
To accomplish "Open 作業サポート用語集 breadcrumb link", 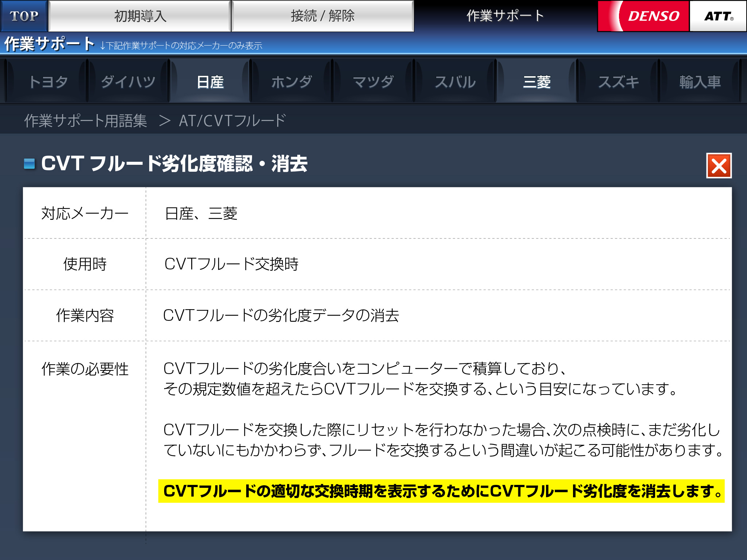I will tap(86, 121).
